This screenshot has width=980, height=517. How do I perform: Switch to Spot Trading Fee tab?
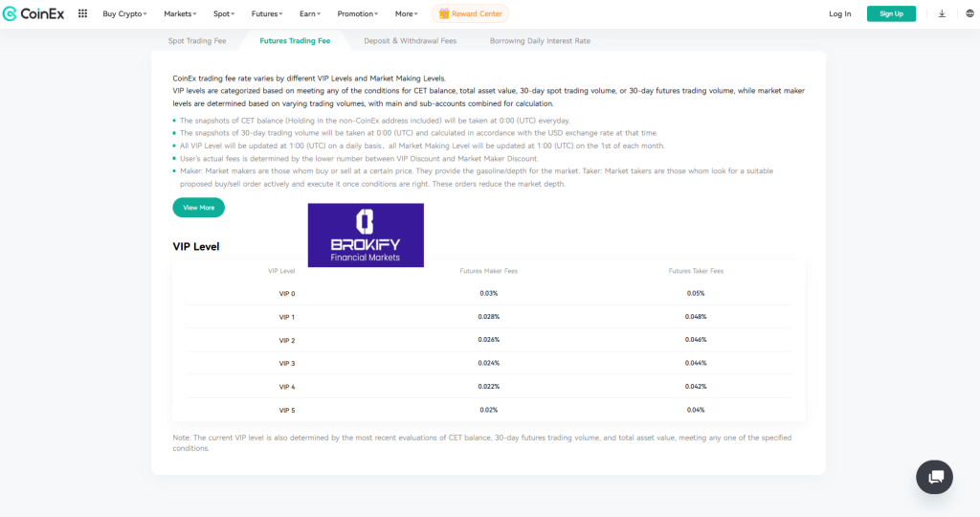(x=197, y=41)
